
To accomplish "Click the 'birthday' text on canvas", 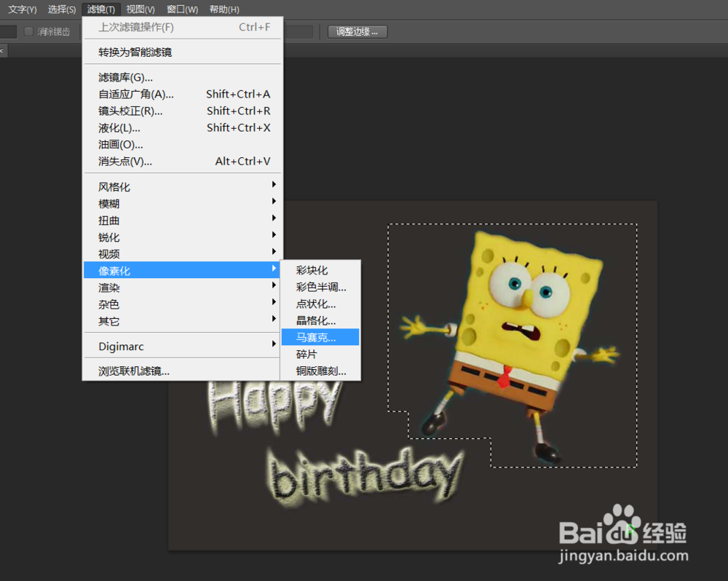I will pos(366,476).
